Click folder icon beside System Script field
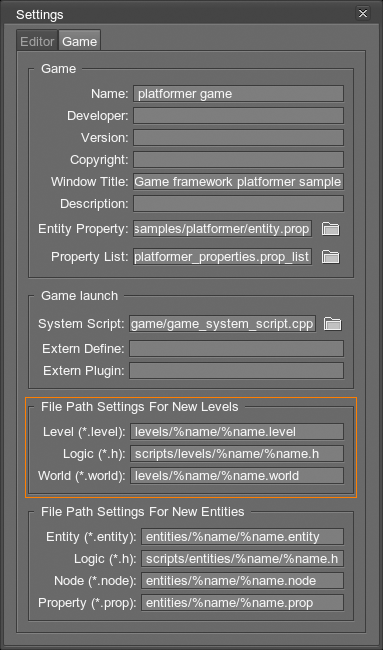The height and width of the screenshot is (650, 383). coord(332,324)
